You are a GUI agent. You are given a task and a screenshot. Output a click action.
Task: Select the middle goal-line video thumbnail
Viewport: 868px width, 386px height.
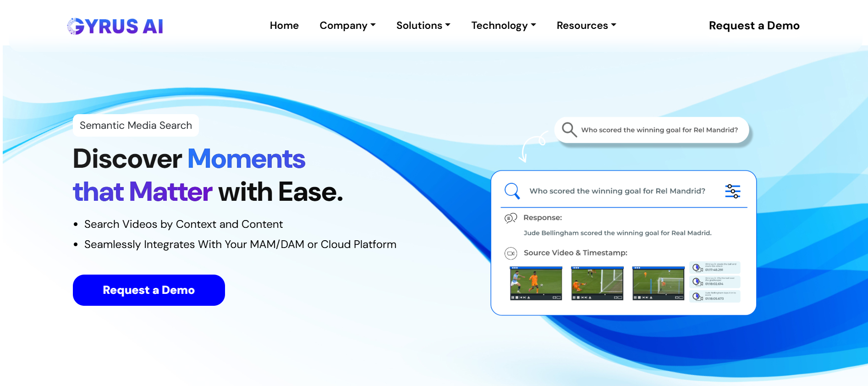(597, 281)
